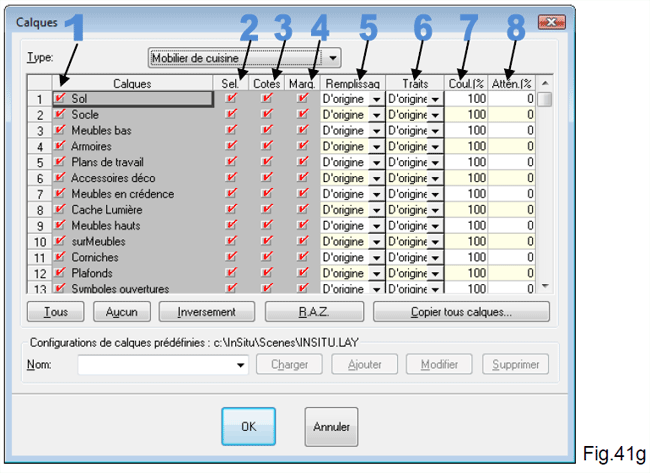Click the Calques column header
Screen dimensions: 650x473
click(x=132, y=83)
